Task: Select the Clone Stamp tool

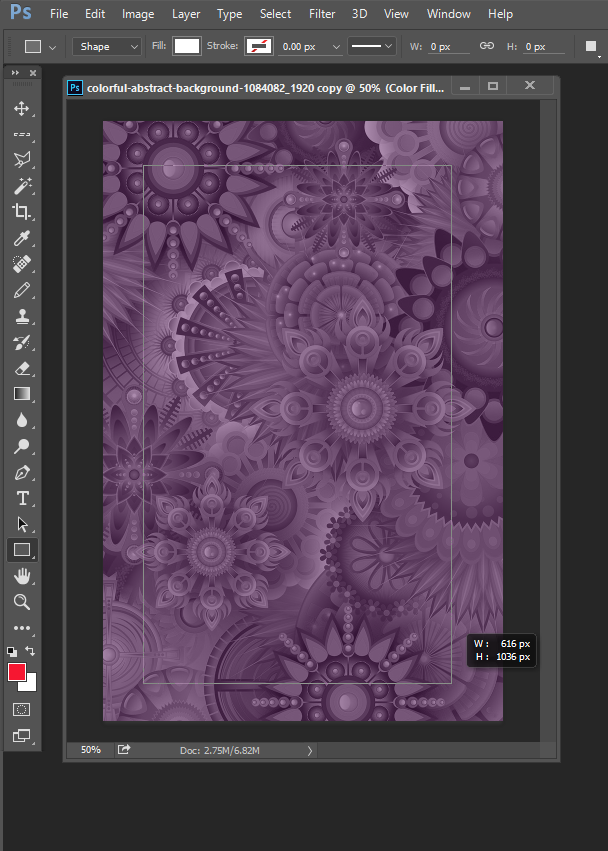Action: pos(22,316)
